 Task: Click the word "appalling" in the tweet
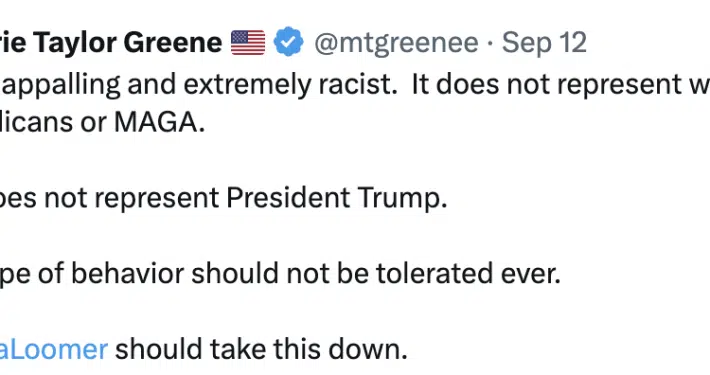(x=60, y=85)
